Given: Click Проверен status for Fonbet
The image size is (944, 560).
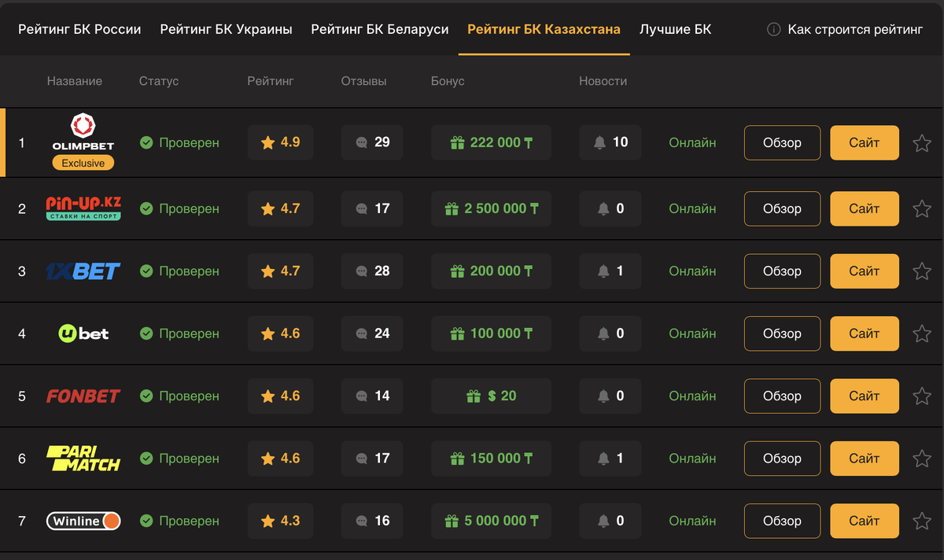Looking at the screenshot, I should pyautogui.click(x=179, y=396).
